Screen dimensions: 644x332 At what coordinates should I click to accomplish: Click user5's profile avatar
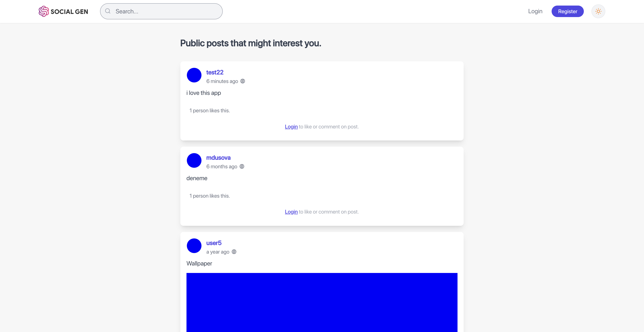click(x=194, y=246)
